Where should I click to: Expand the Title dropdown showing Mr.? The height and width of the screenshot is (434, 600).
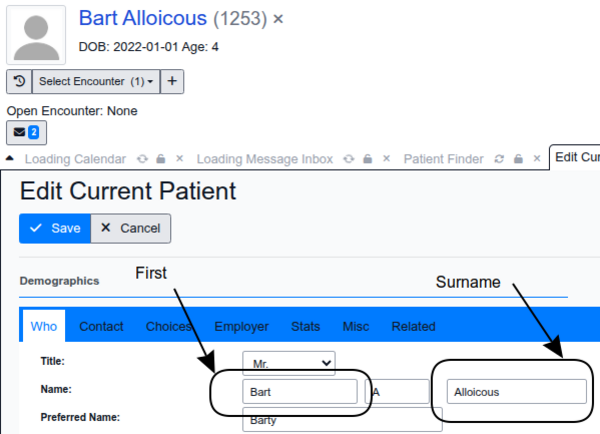pyautogui.click(x=289, y=361)
